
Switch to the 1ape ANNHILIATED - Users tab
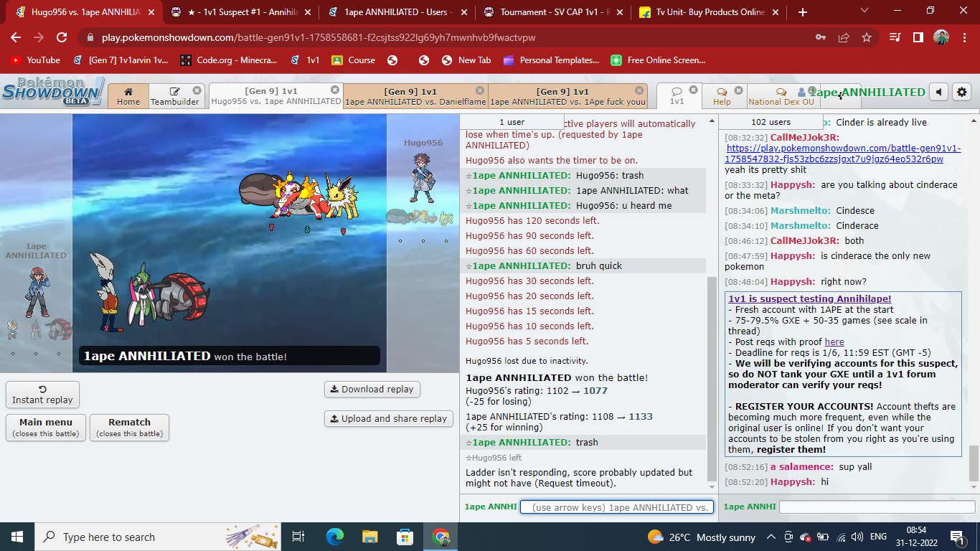coord(396,12)
